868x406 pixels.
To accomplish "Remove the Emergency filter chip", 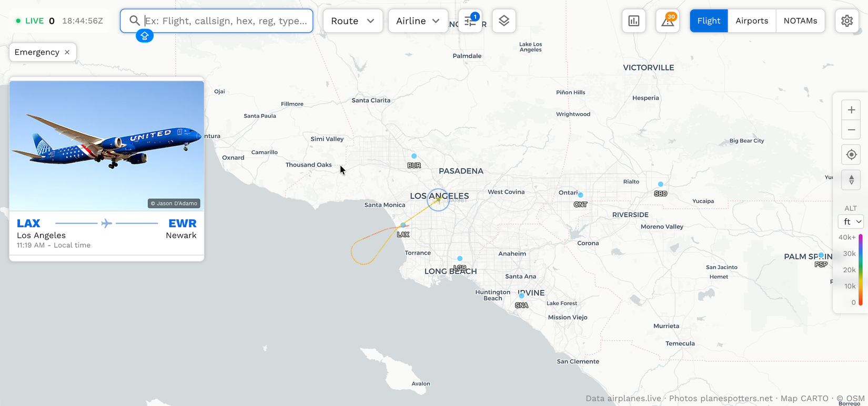I will [x=67, y=52].
